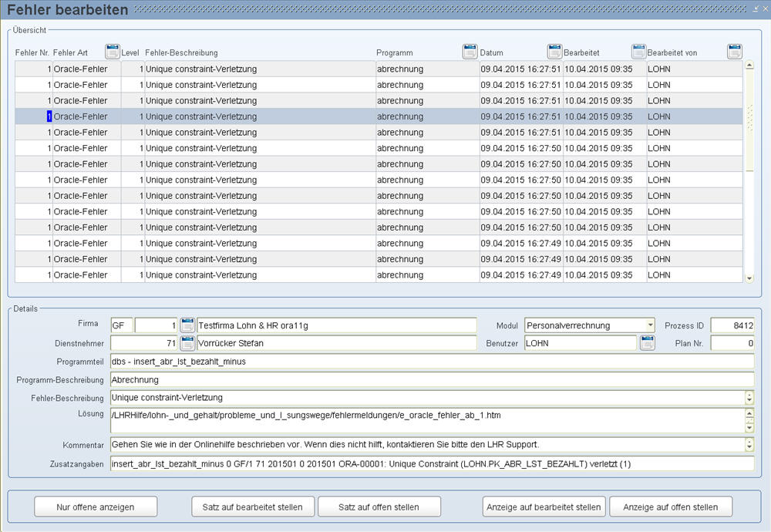Click the Kommentar text field
The width and height of the screenshot is (771, 532).
pyautogui.click(x=428, y=444)
